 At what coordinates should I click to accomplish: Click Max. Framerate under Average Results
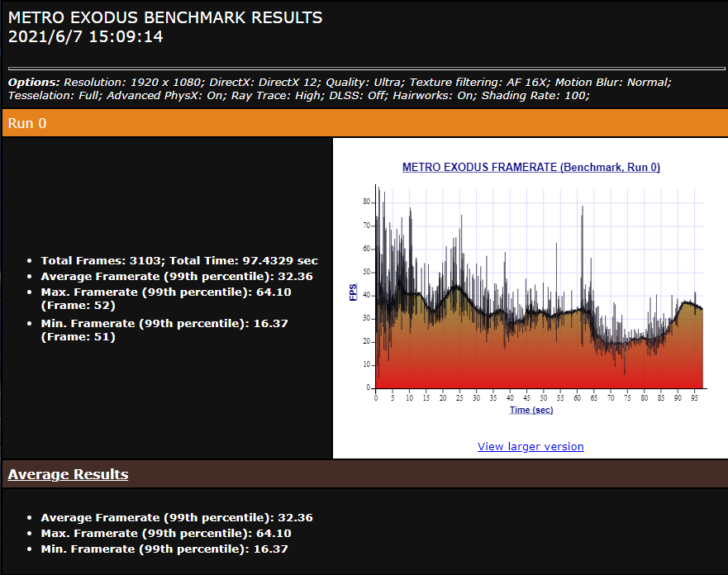(165, 534)
